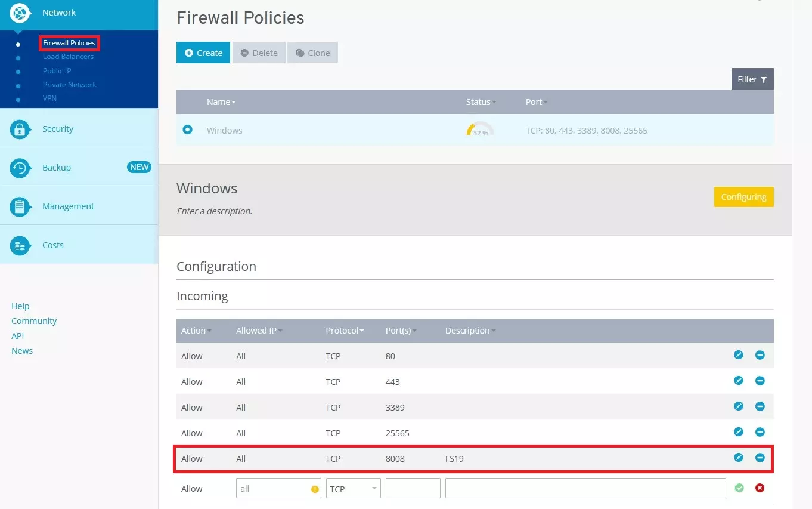Click the 32% status progress gauge
The image size is (812, 509).
coord(480,130)
